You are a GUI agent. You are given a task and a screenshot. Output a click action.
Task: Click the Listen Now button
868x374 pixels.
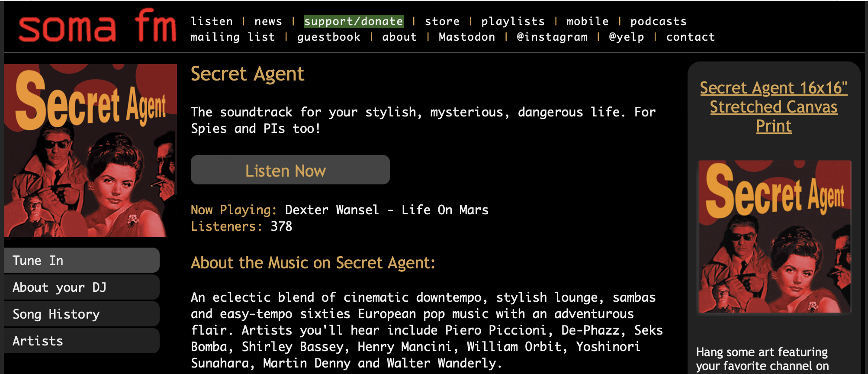coord(290,170)
